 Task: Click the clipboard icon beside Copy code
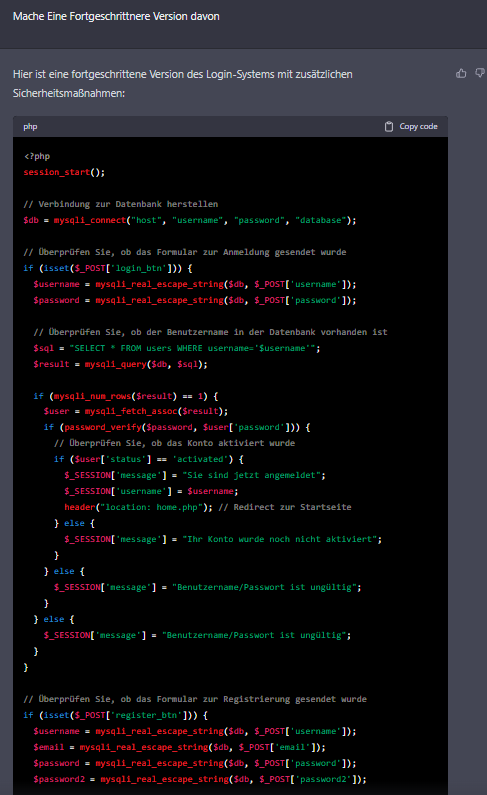coord(389,127)
